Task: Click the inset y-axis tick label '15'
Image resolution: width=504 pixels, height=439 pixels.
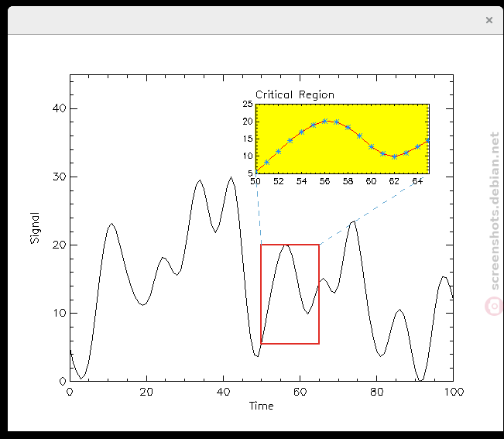Action: [248, 139]
